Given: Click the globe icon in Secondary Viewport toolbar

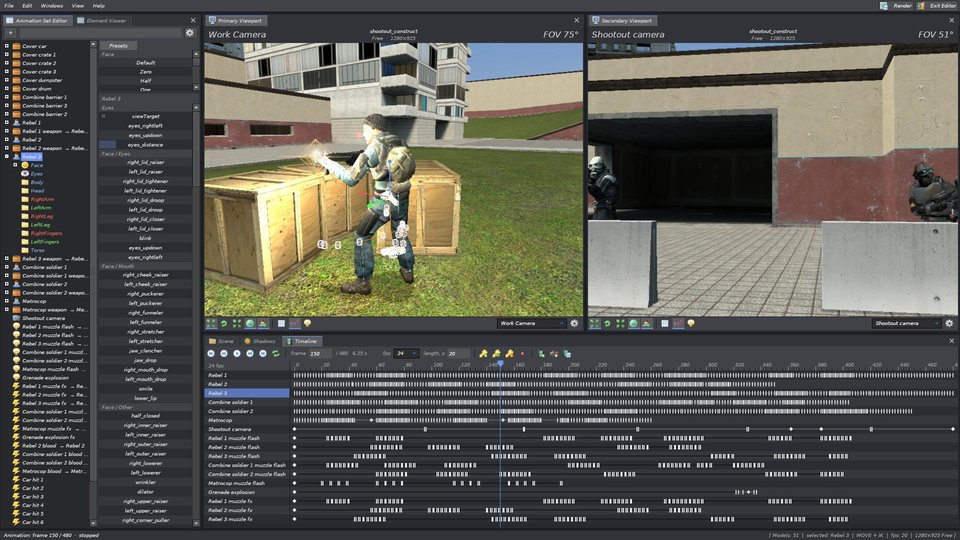Looking at the screenshot, I should pos(633,323).
